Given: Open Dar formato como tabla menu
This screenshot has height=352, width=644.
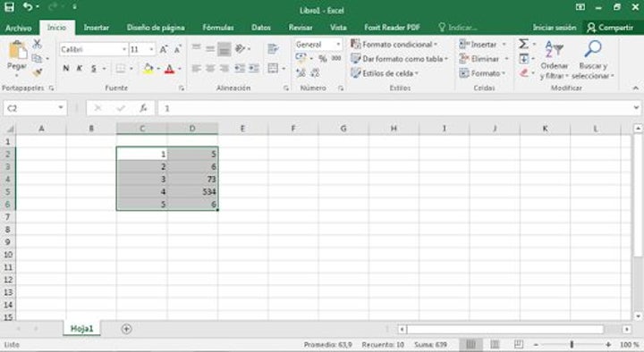Looking at the screenshot, I should coord(399,59).
